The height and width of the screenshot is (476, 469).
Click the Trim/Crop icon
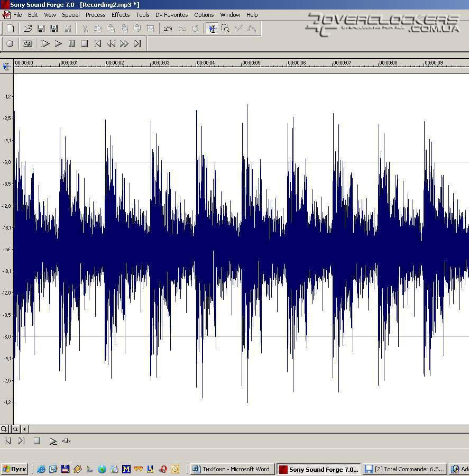(151, 29)
